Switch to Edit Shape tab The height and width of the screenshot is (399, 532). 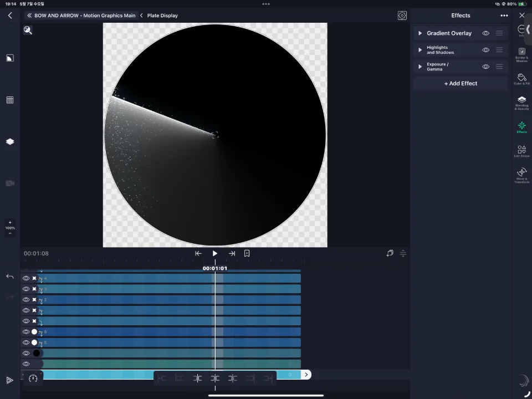[522, 151]
